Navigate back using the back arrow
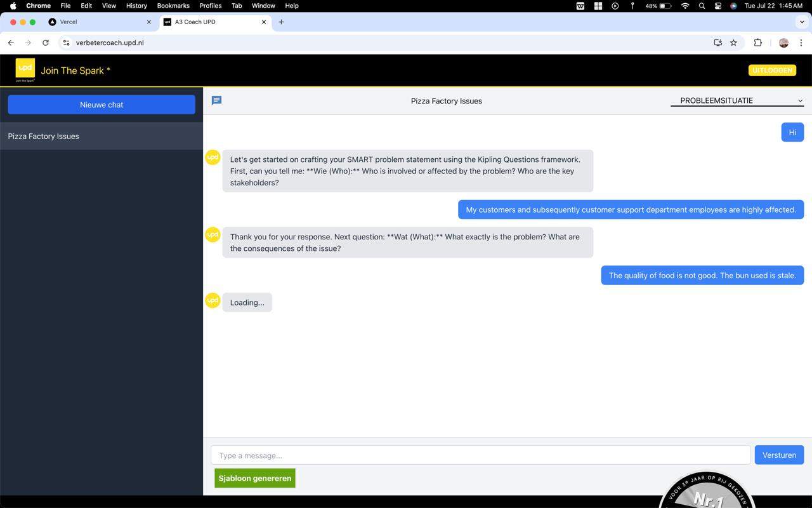This screenshot has width=812, height=508. tap(11, 43)
